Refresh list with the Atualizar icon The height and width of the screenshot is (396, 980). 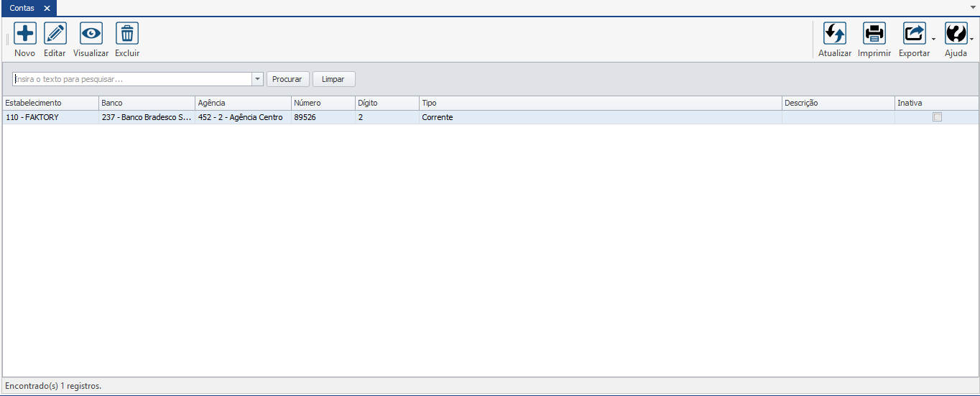[x=835, y=34]
